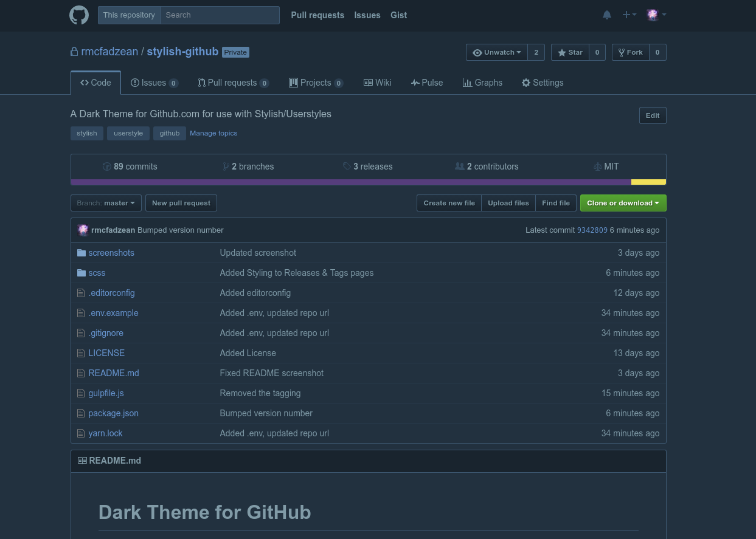Click the releases tag icon

click(347, 167)
